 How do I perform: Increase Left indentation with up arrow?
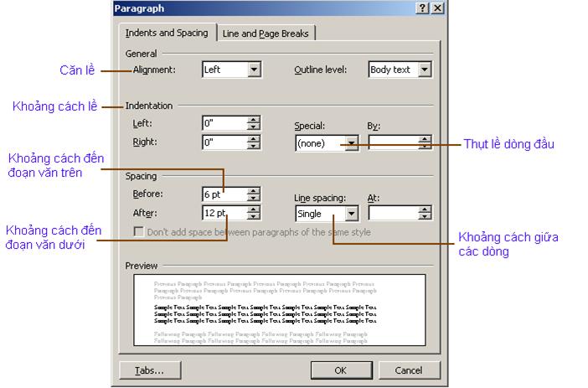[254, 120]
